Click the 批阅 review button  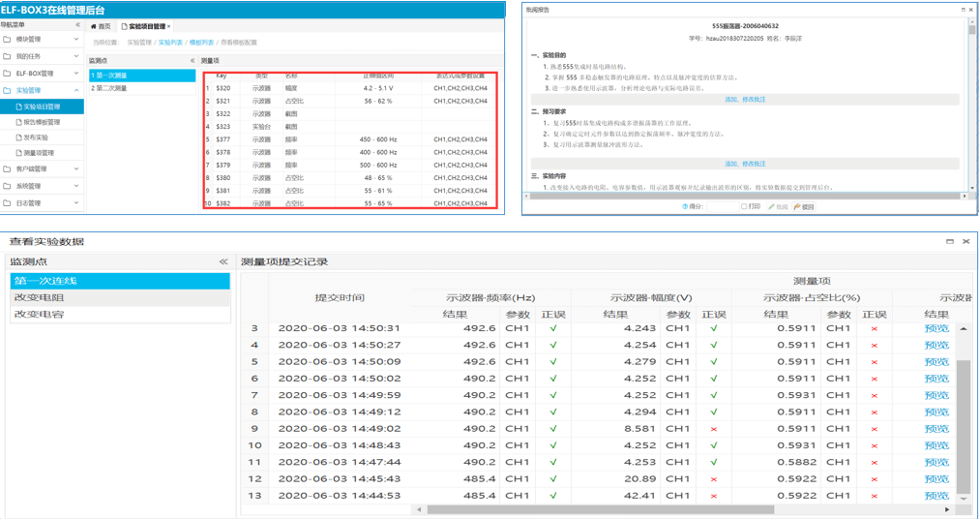click(776, 206)
